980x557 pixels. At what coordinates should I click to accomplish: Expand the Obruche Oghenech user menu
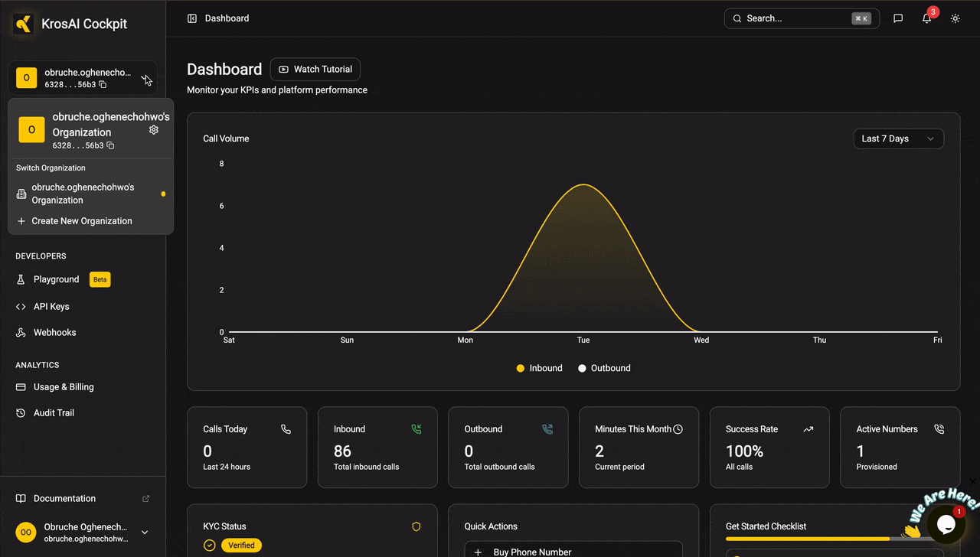(x=145, y=533)
